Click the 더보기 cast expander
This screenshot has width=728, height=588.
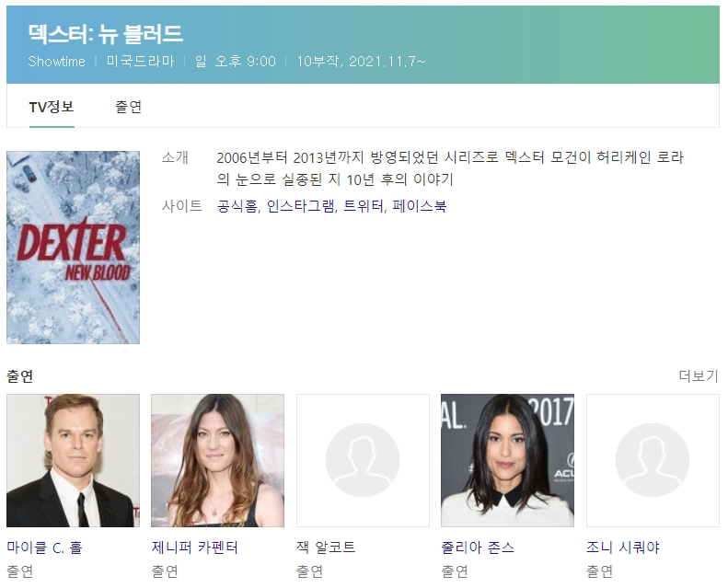[699, 375]
